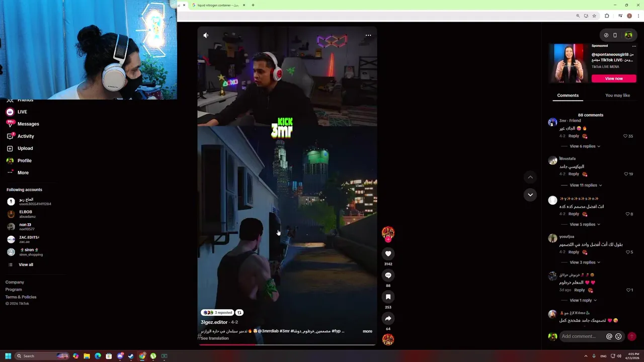This screenshot has height=362, width=644.
Task: Share the video with the arrow icon
Action: click(388, 318)
